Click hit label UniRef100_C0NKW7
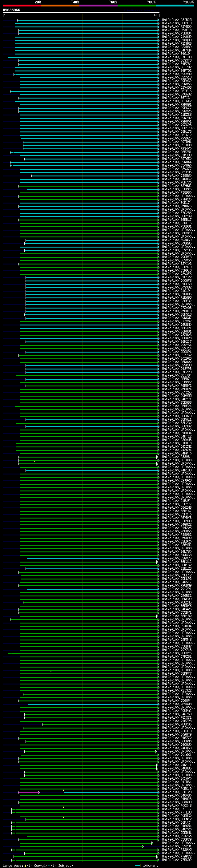This screenshot has width=197, height=868. pyautogui.click(x=176, y=318)
